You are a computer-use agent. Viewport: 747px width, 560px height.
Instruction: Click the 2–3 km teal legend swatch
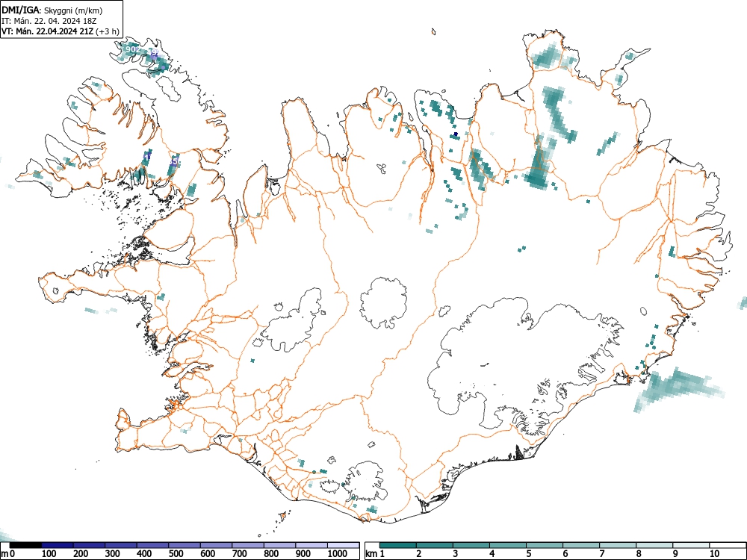pyautogui.click(x=435, y=545)
